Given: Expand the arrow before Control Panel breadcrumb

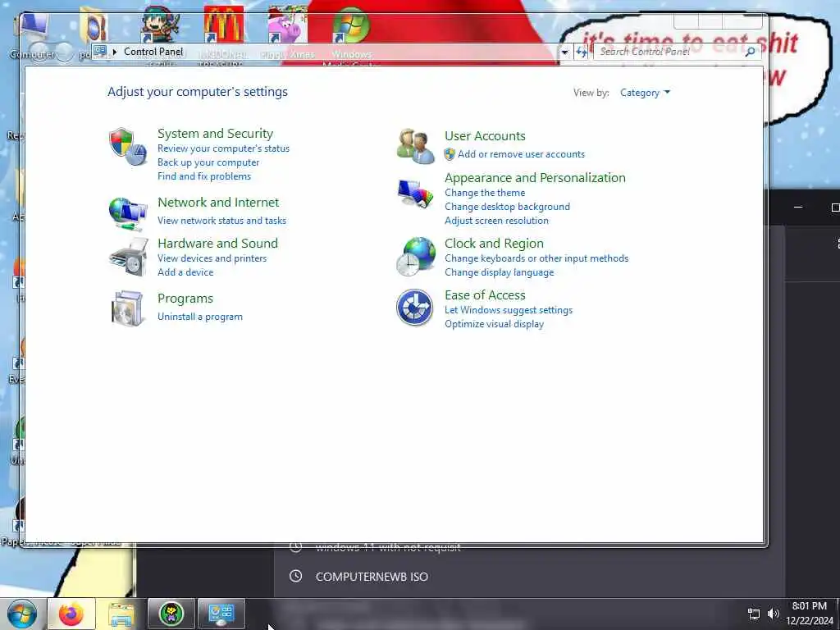Looking at the screenshot, I should click(115, 52).
